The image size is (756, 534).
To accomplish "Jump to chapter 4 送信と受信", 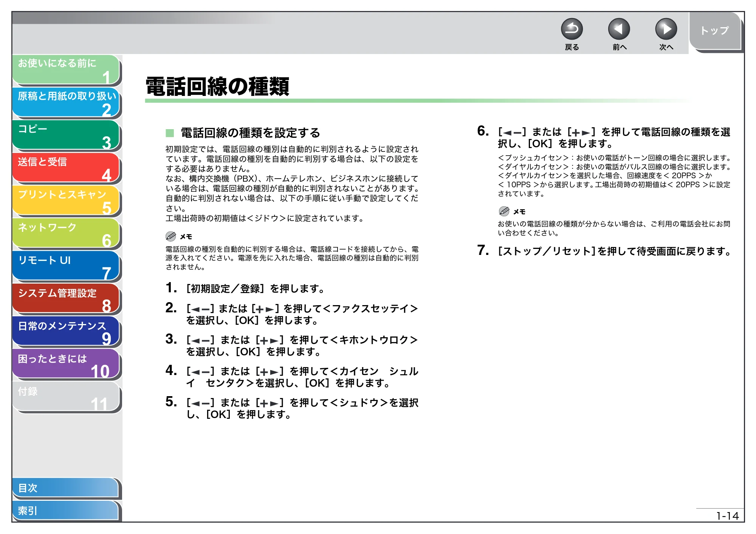I will (x=66, y=168).
